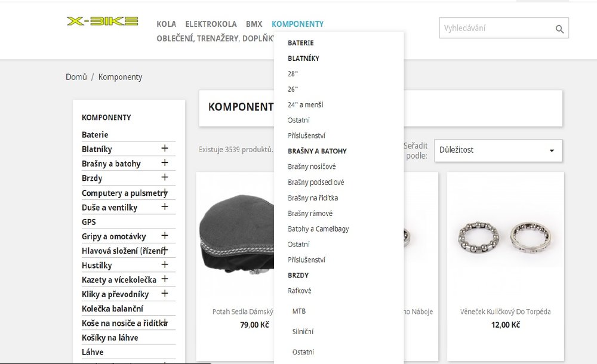Screen dimensions: 597x364
Task: Select BLATNÍKY in the dropdown menu
Action: tap(303, 58)
